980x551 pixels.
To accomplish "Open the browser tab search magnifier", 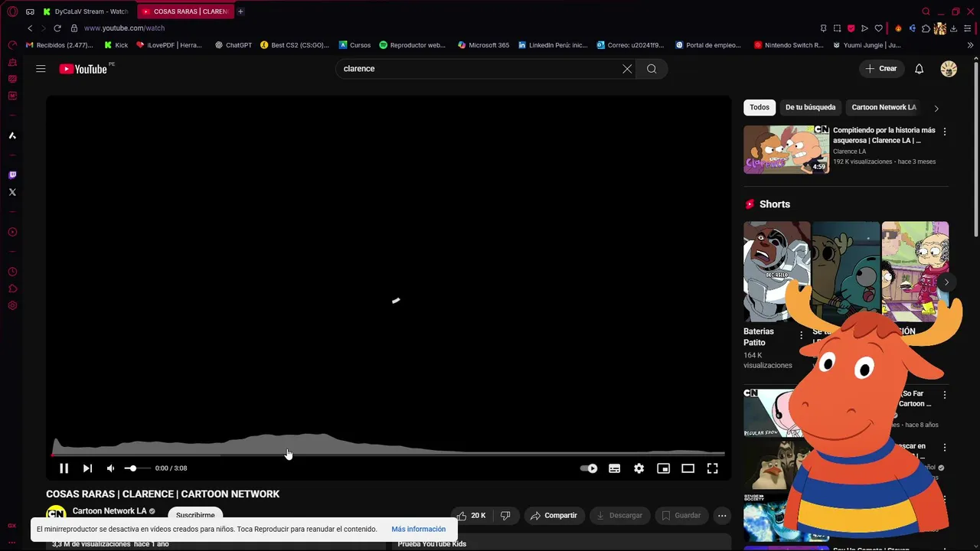I will tap(926, 11).
